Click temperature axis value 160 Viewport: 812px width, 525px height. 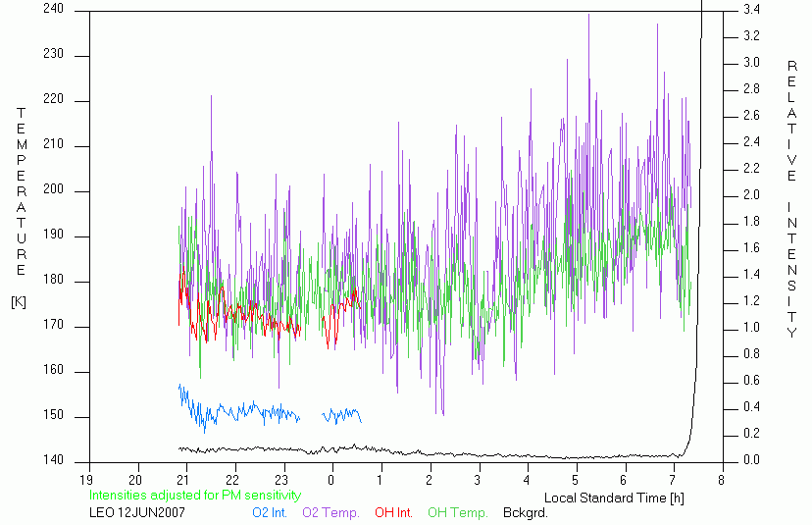click(53, 370)
